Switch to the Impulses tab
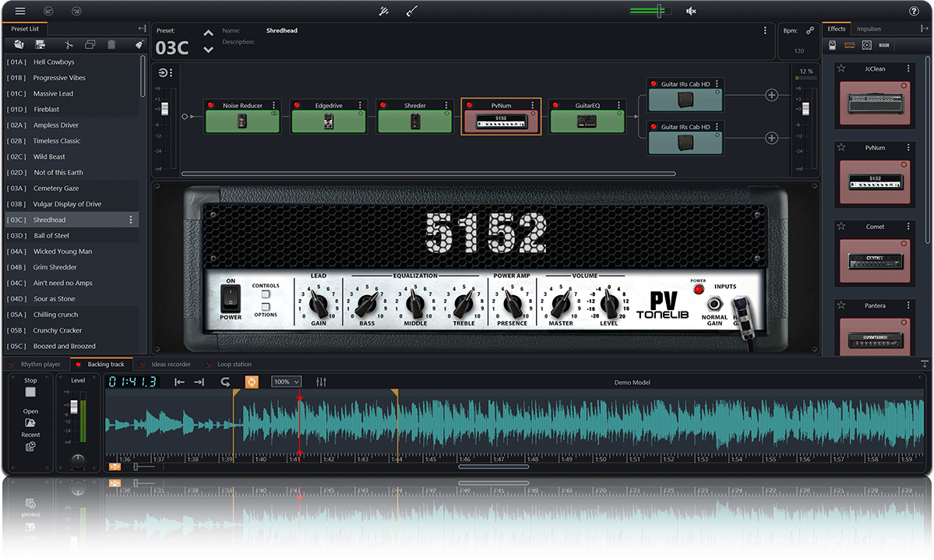 point(869,28)
